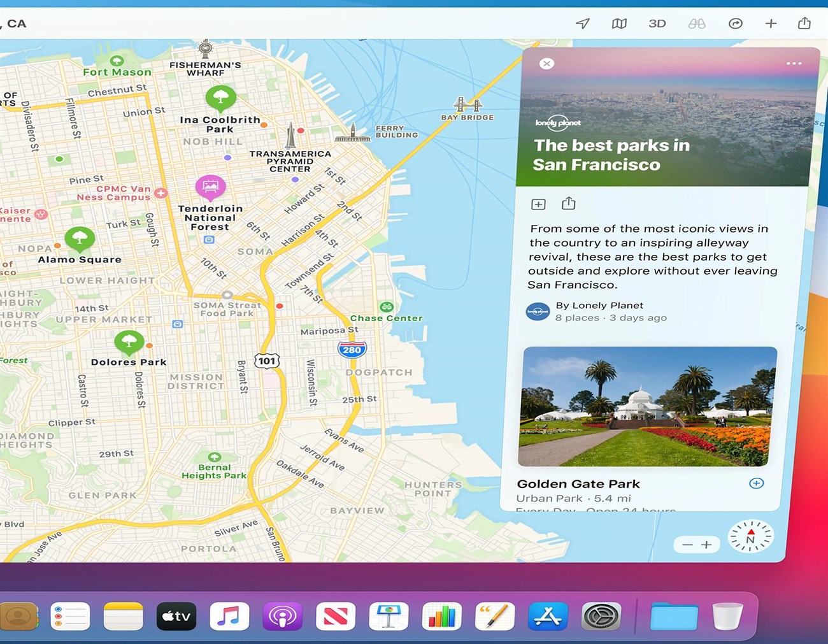Click the US 101 highway shield

click(x=267, y=361)
